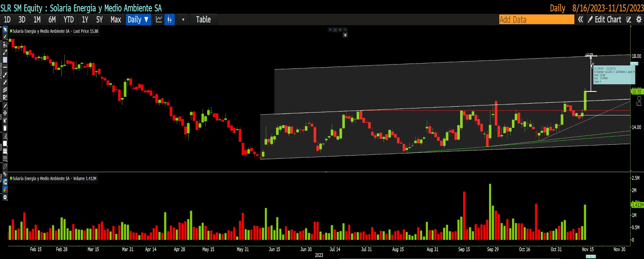Click the date range 8/16/2023-11/15/2023
644x259 pixels.
[x=608, y=8]
